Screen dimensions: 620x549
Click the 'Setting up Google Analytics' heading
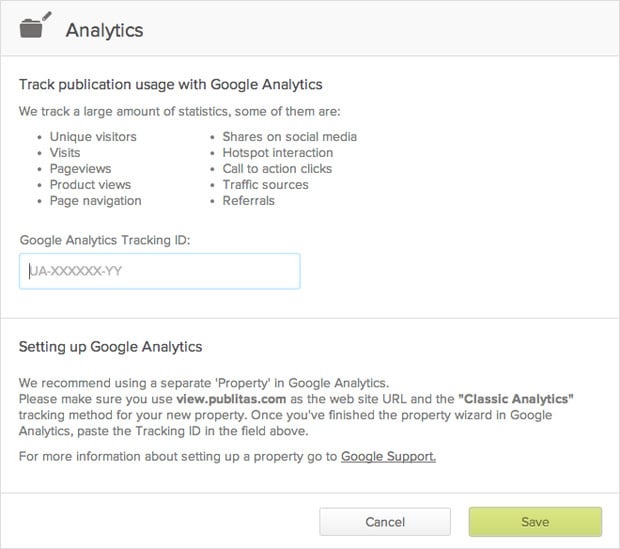coord(111,347)
